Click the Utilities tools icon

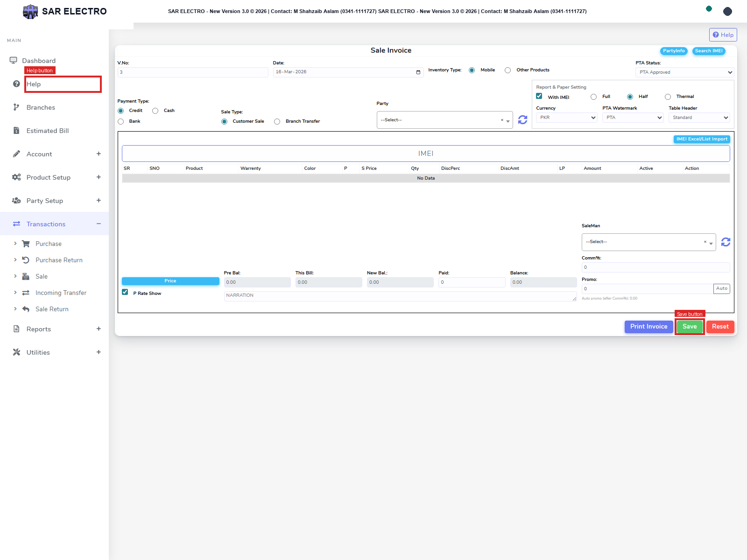point(16,352)
